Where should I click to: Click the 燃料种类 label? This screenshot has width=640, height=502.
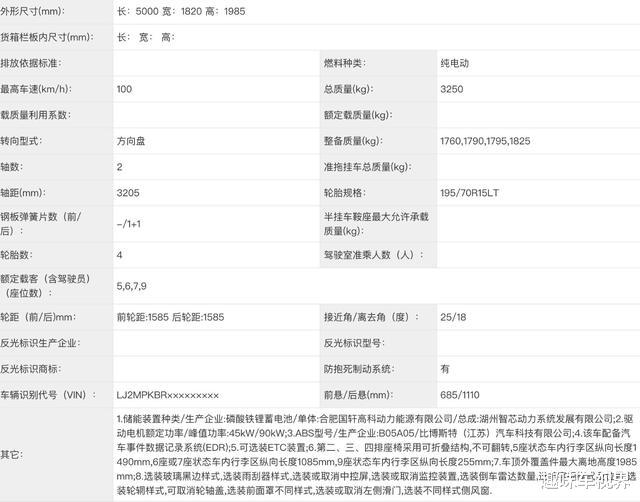click(x=345, y=63)
